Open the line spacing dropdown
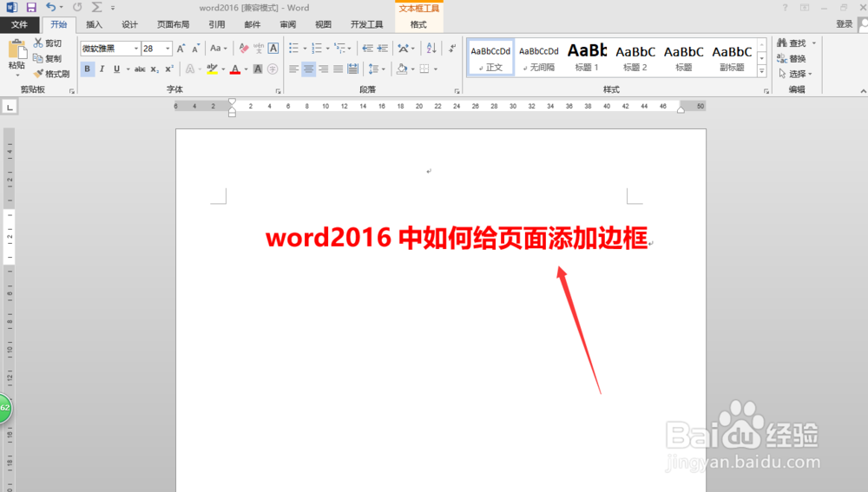The image size is (868, 492). (x=377, y=69)
